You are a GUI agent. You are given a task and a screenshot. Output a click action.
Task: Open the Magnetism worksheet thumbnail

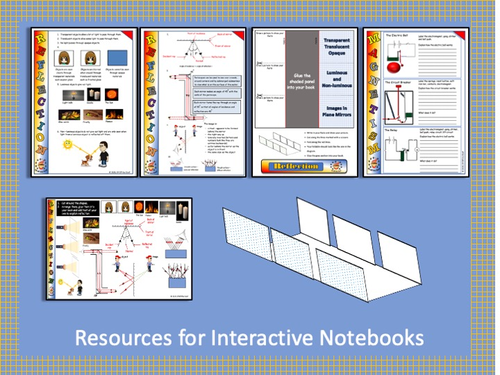click(x=416, y=102)
